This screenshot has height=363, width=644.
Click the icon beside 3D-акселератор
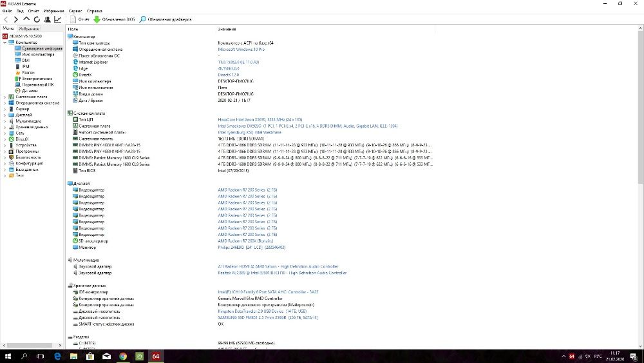(x=75, y=241)
